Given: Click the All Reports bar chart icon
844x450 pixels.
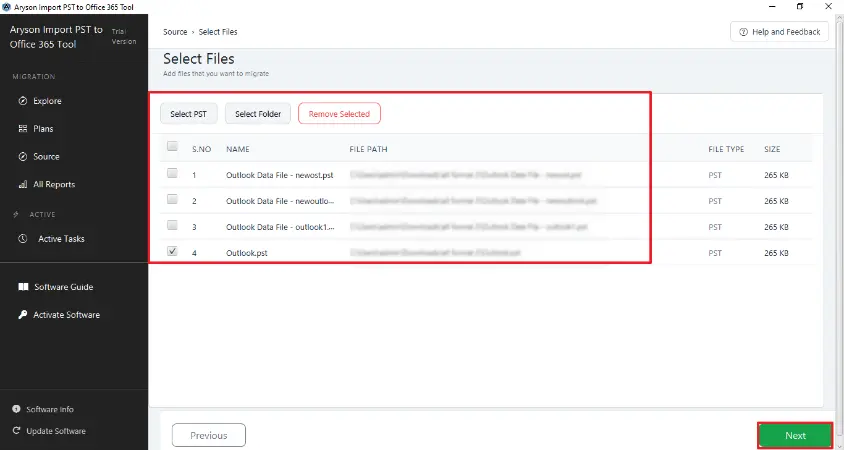Looking at the screenshot, I should click(x=23, y=184).
